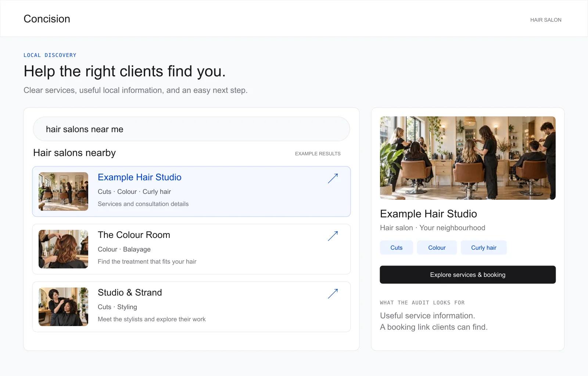
Task: Click The Colour Room result thumbnail
Action: [63, 249]
